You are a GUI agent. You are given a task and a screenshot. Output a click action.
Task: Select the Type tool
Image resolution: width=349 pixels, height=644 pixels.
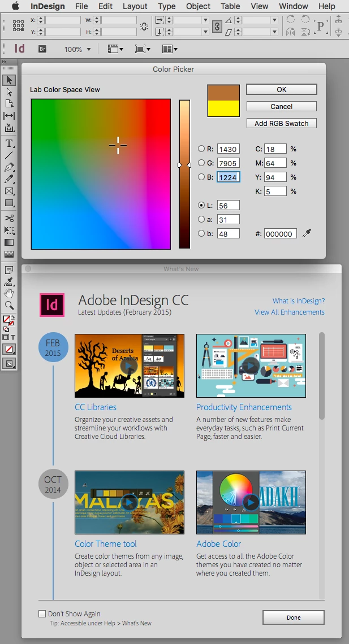[9, 143]
